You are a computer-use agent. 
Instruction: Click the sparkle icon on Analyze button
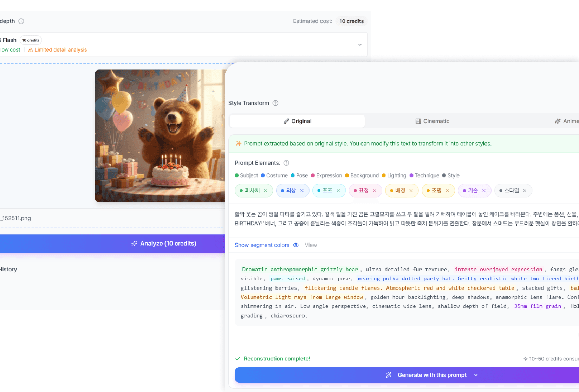click(134, 244)
